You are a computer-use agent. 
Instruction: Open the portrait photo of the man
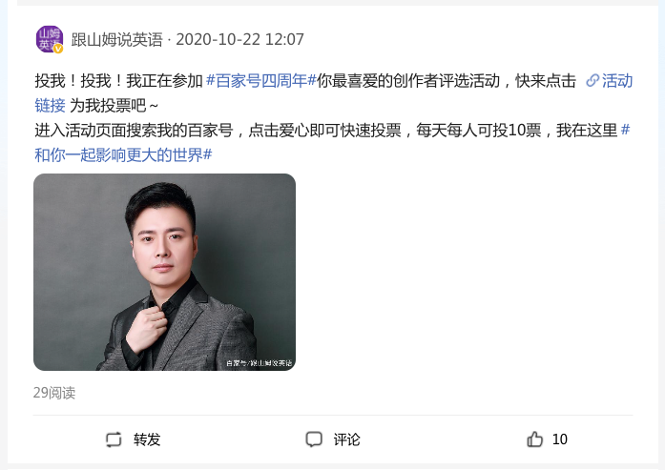point(164,272)
